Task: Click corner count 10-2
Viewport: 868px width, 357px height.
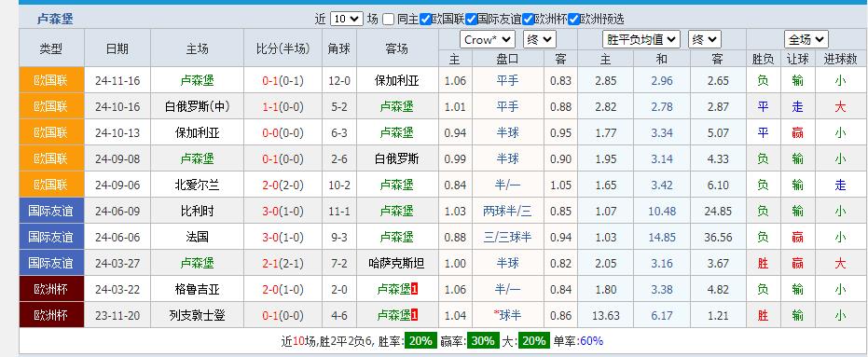Action: tap(339, 185)
